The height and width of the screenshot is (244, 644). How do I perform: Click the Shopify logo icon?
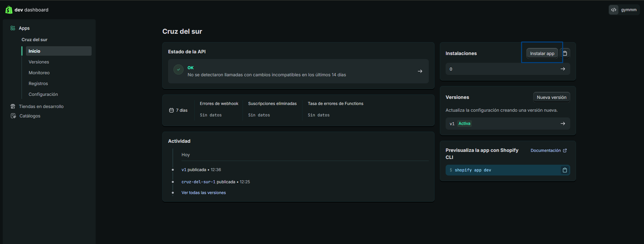click(x=9, y=10)
